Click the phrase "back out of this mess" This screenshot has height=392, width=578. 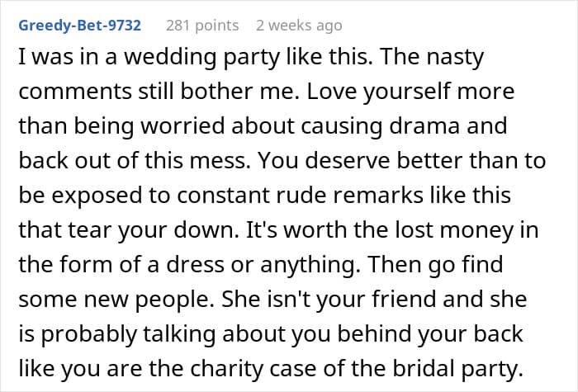[x=140, y=161]
